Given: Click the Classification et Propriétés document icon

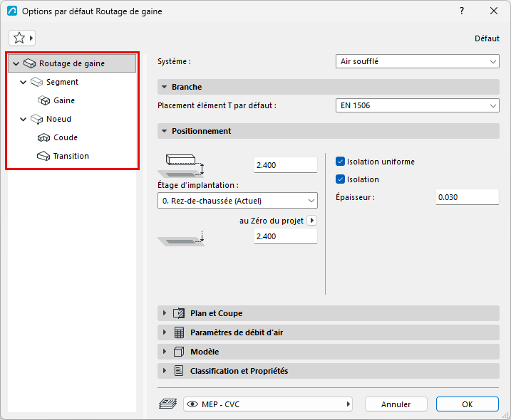Looking at the screenshot, I should pyautogui.click(x=179, y=371).
